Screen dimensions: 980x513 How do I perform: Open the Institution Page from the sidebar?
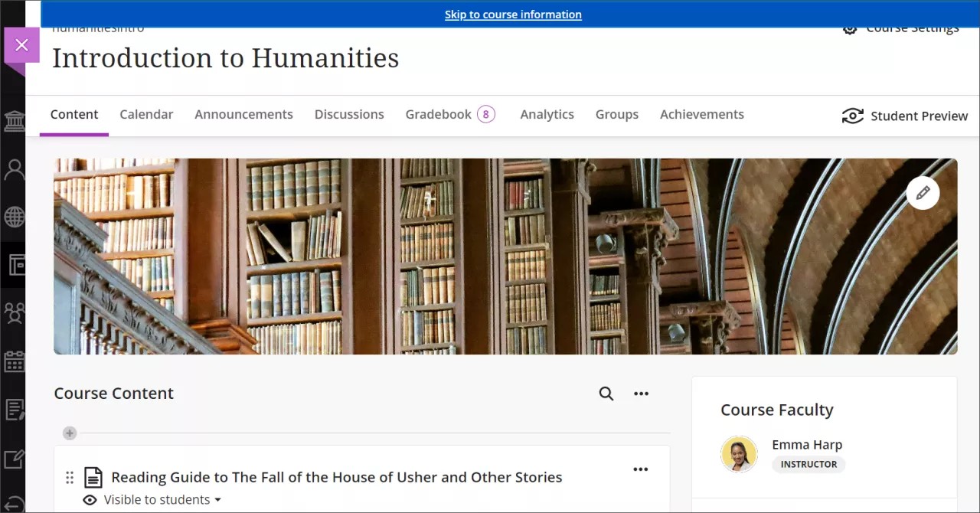(x=14, y=120)
